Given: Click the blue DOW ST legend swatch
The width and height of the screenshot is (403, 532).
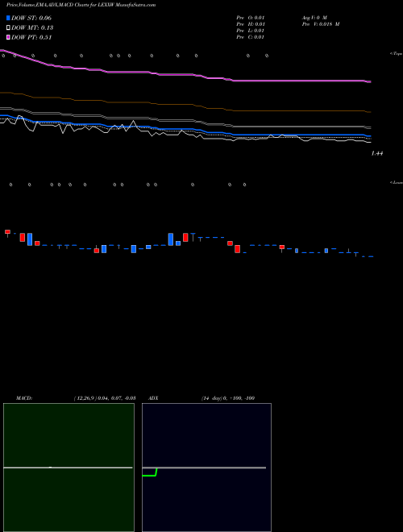Looking at the screenshot, I should (9, 18).
